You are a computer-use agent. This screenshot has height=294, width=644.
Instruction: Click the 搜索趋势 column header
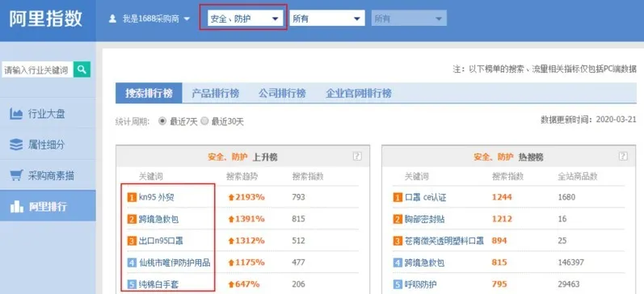pos(242,177)
